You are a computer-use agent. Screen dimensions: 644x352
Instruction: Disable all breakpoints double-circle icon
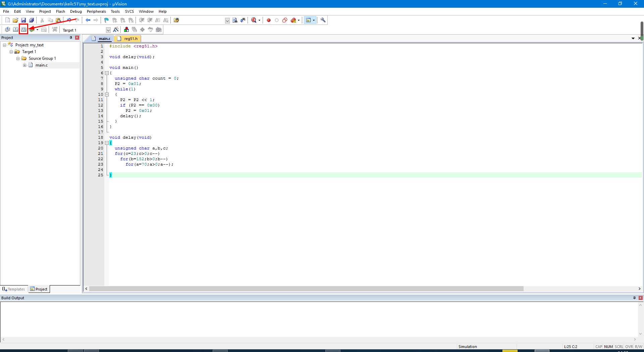tap(285, 20)
